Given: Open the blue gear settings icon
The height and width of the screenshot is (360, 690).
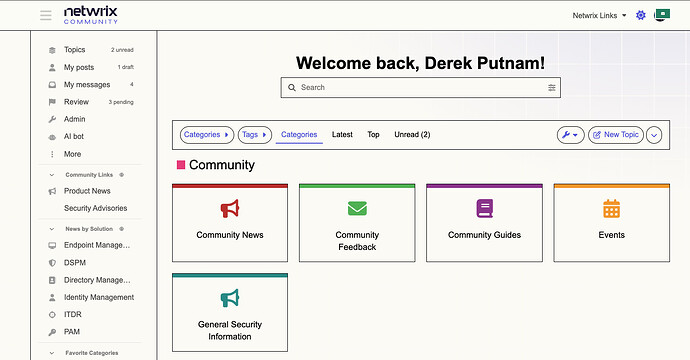Looking at the screenshot, I should (641, 15).
